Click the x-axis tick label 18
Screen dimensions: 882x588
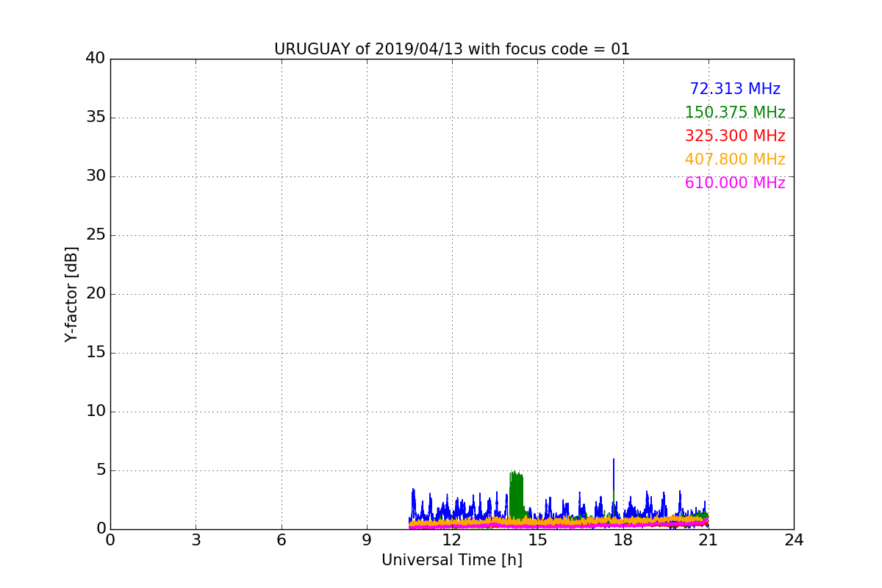tap(623, 540)
